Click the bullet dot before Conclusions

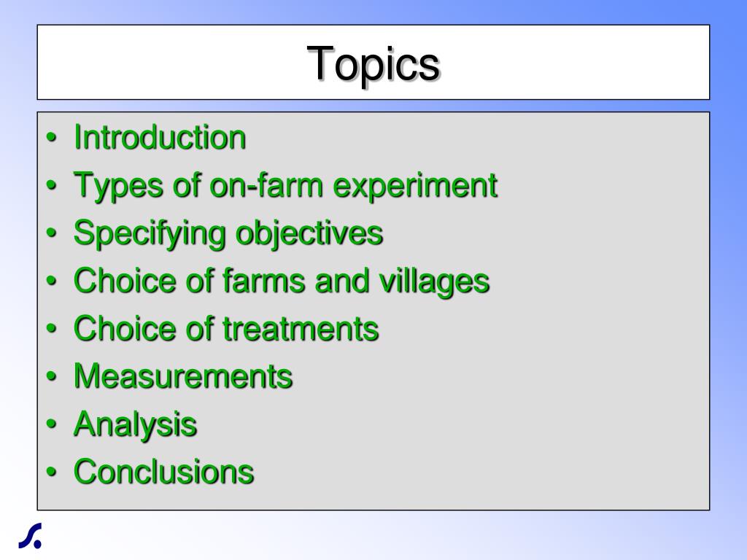pyautogui.click(x=52, y=472)
